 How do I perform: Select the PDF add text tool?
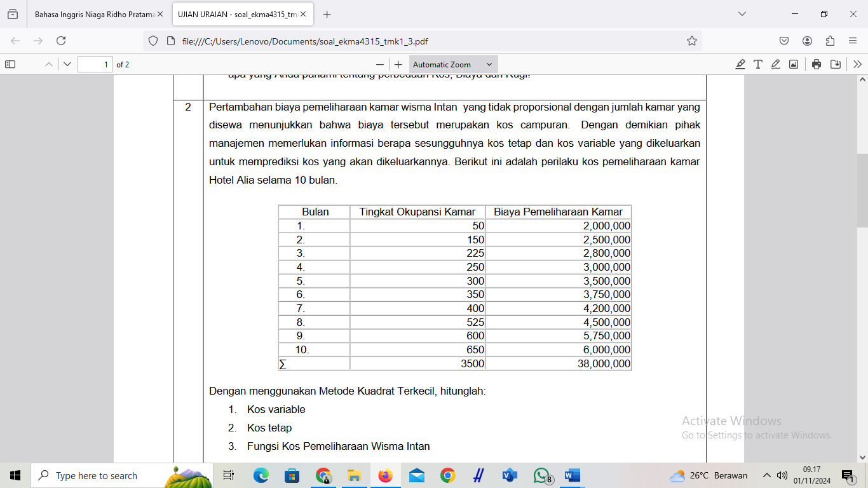pyautogui.click(x=758, y=64)
